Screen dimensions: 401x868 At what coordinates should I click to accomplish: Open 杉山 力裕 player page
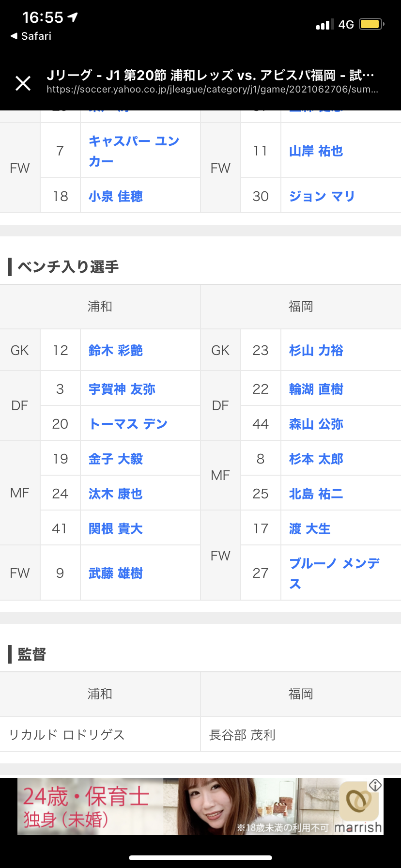coord(316,350)
